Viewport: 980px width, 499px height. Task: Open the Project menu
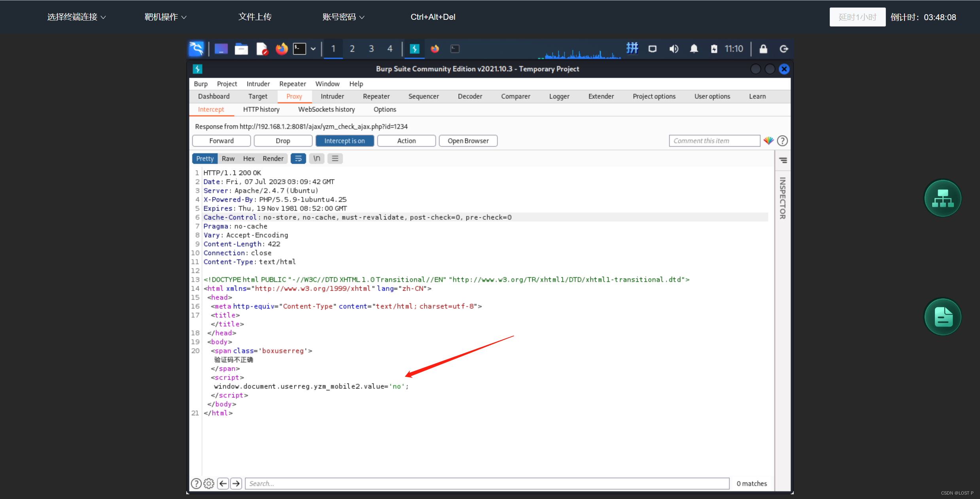point(227,84)
